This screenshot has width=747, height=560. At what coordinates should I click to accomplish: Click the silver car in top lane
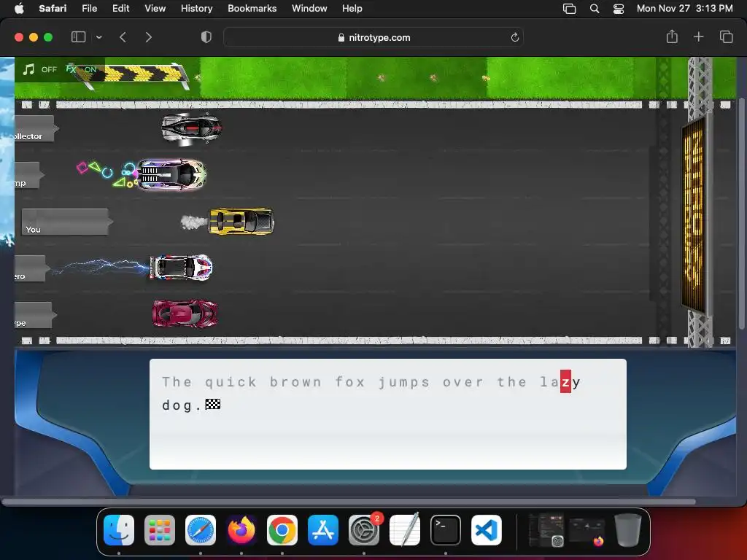(192, 128)
